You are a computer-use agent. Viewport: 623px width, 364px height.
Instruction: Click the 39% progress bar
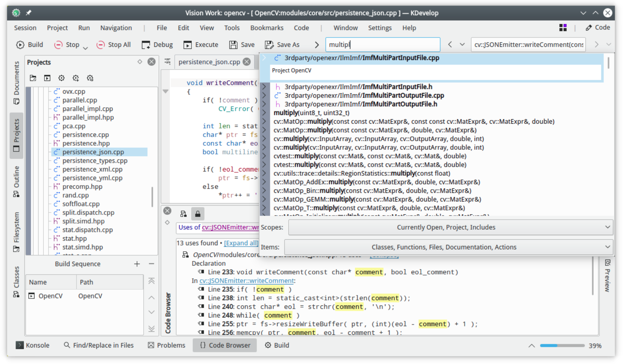tap(562, 345)
